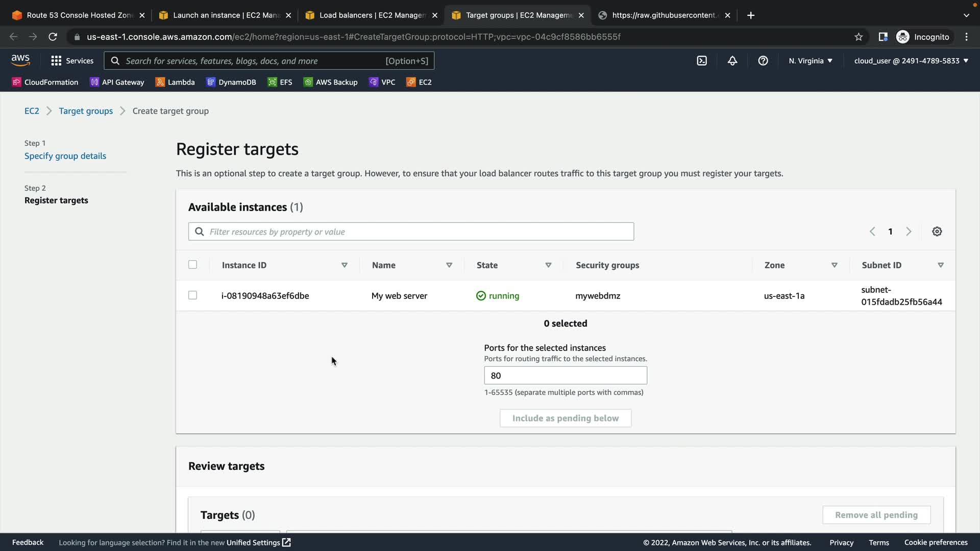Open the AWS CloudShell icon

(x=702, y=61)
